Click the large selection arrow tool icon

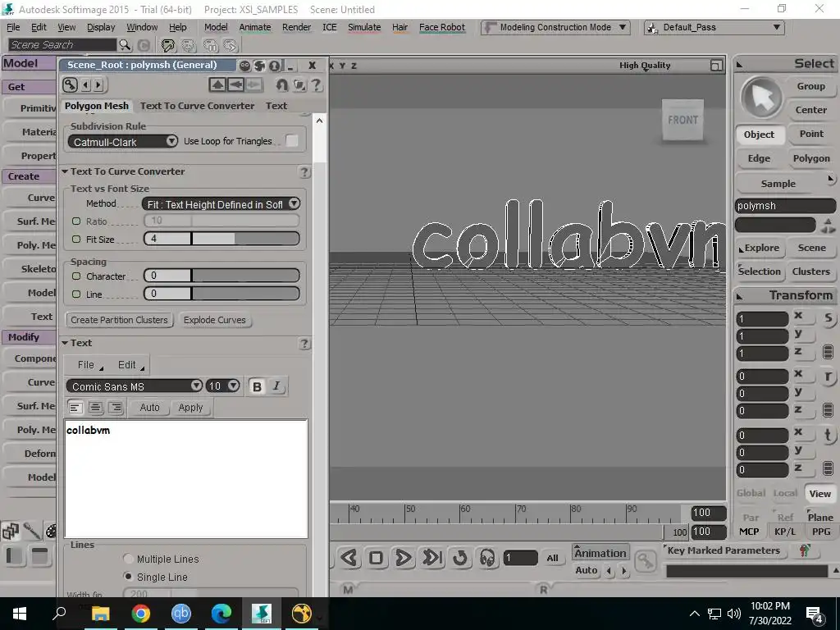(x=761, y=98)
